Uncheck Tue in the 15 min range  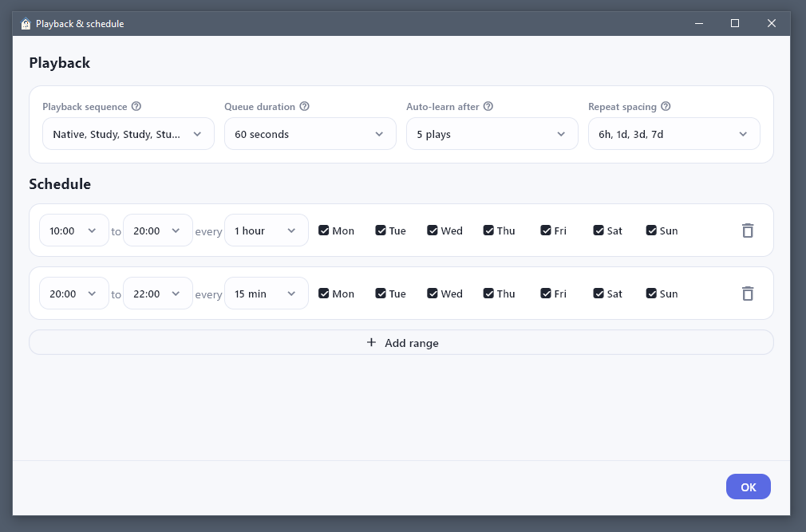381,294
